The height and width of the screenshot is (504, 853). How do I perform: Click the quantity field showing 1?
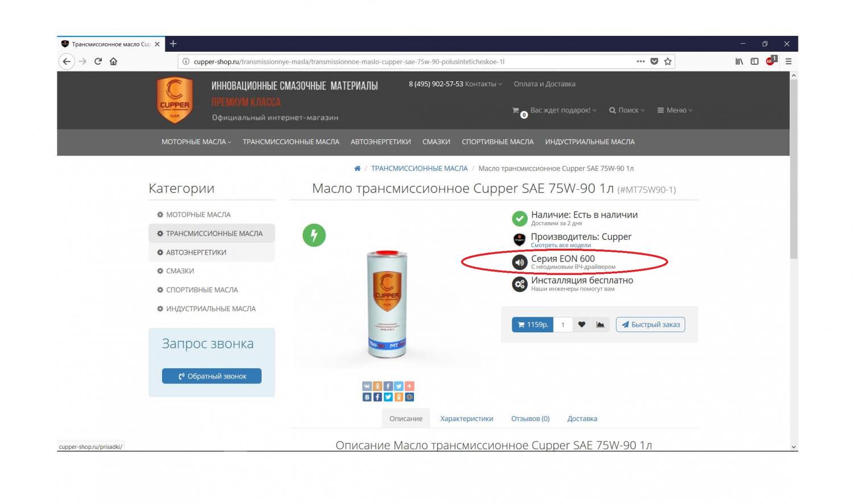563,324
